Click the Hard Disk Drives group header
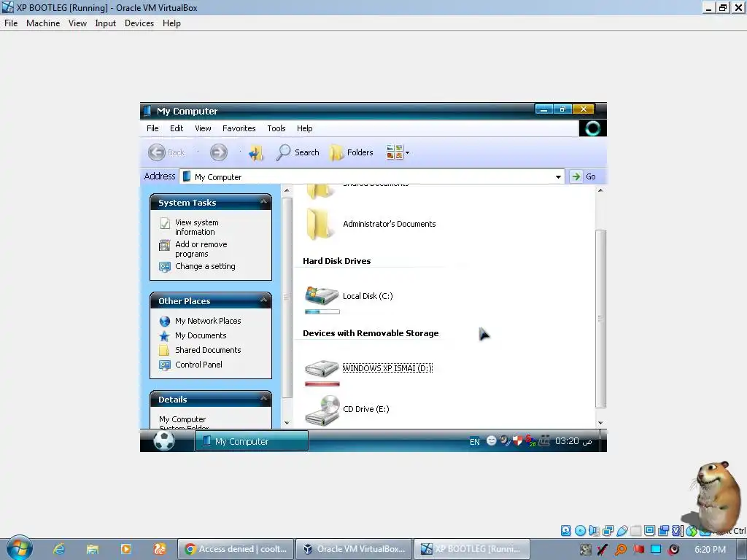The height and width of the screenshot is (560, 747). pos(336,261)
